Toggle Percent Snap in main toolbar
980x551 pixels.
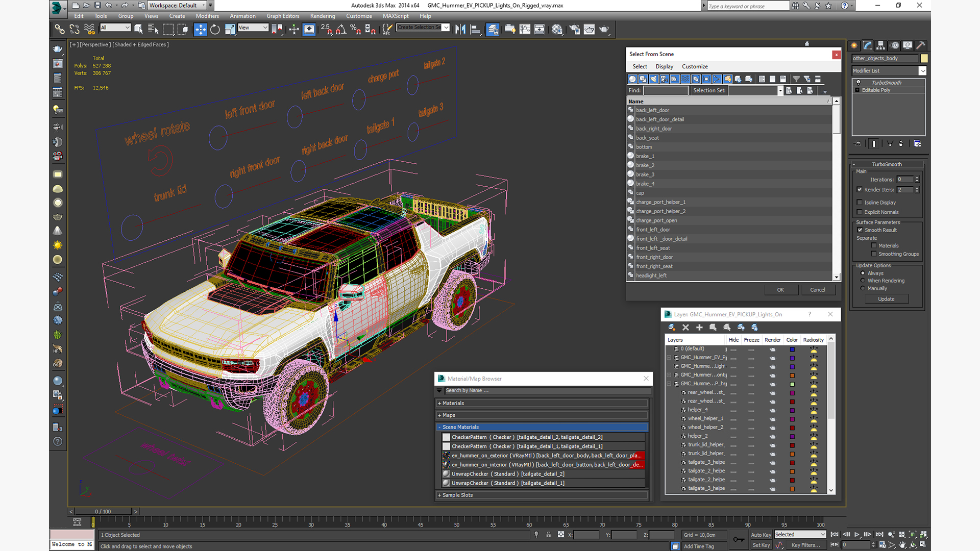[x=356, y=30]
